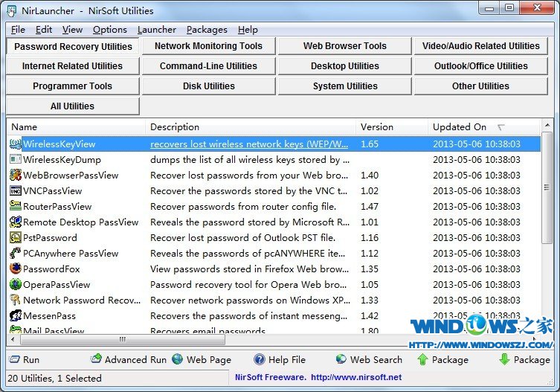
Task: Select the PasswordFox icon
Action: pyautogui.click(x=16, y=269)
